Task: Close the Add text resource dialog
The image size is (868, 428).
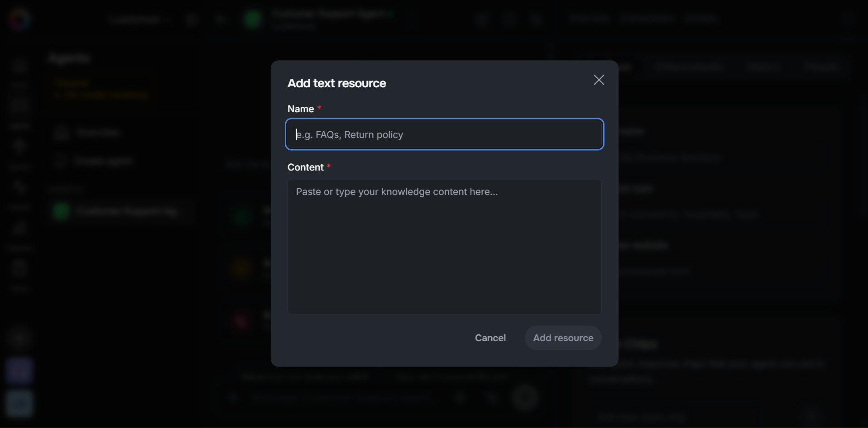Action: click(x=599, y=80)
